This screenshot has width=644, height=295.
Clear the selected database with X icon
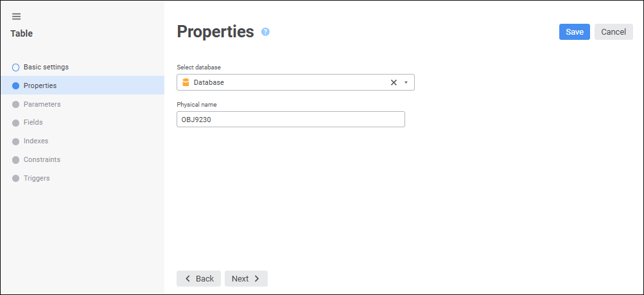(394, 82)
